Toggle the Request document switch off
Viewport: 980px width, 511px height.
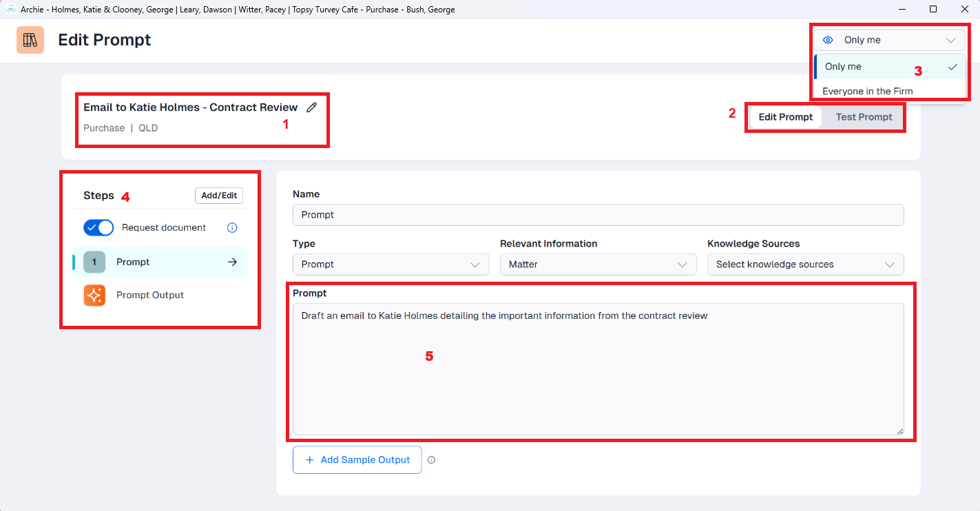tap(98, 228)
